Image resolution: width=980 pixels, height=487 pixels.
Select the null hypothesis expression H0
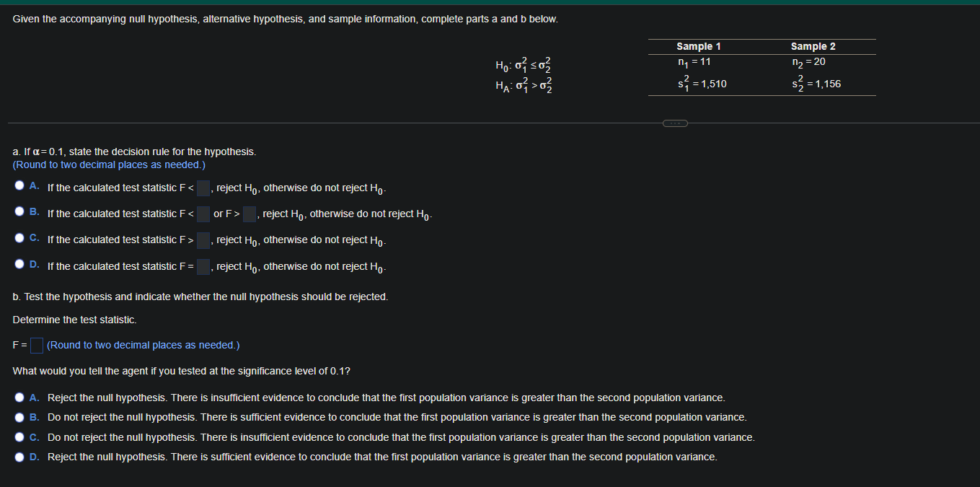[x=522, y=66]
